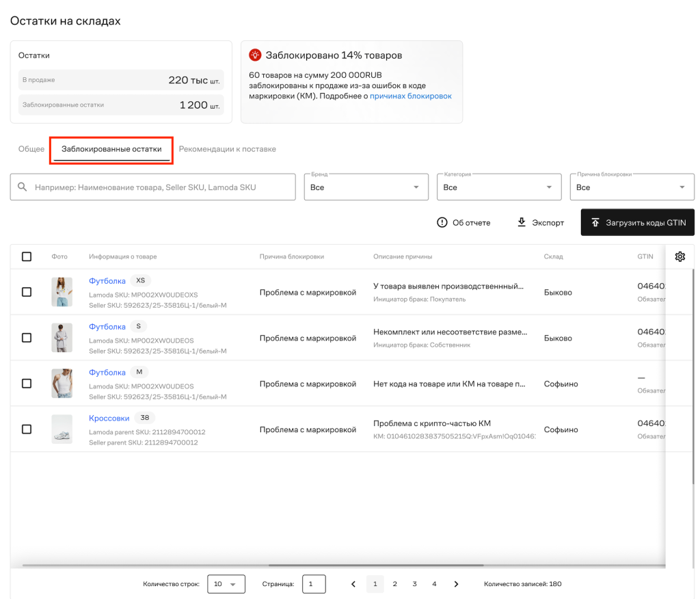Click the Футболка M product thumbnail
The width and height of the screenshot is (700, 599).
point(62,383)
